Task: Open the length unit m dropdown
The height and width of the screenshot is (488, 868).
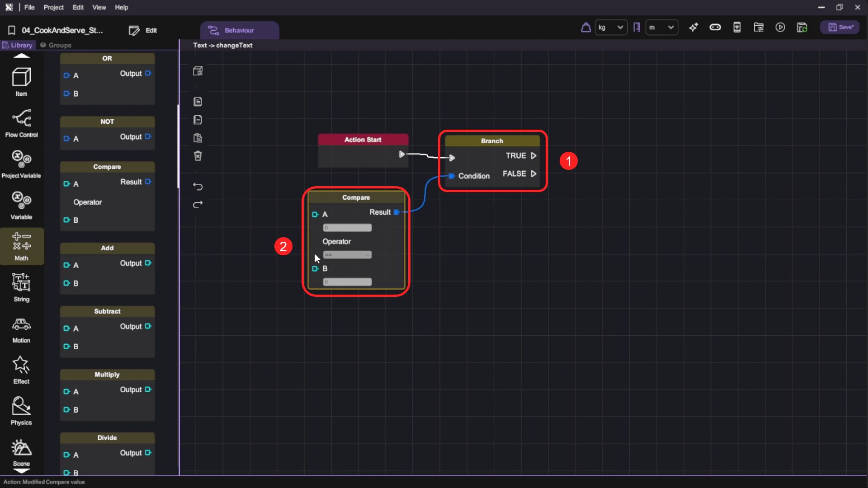Action: (661, 28)
